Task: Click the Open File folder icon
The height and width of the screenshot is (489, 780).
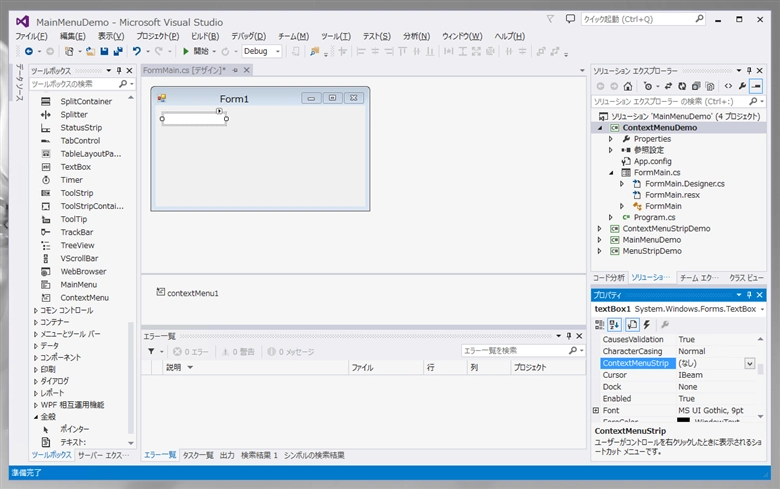Action: point(90,51)
